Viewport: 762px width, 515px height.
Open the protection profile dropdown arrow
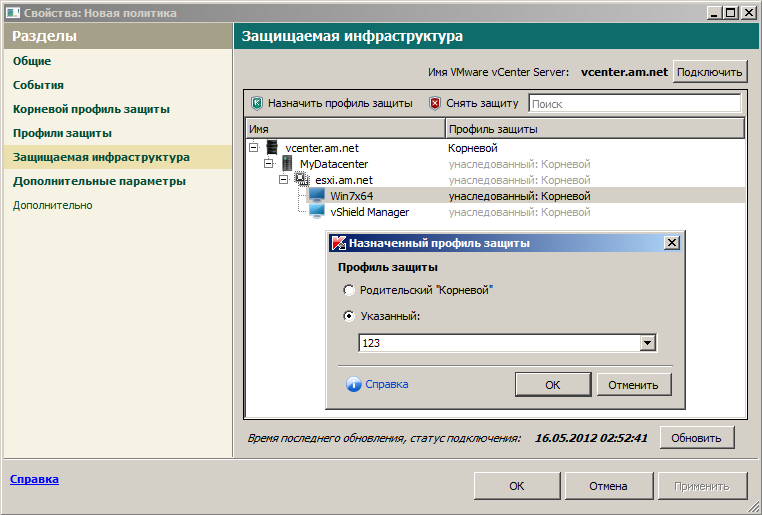647,343
